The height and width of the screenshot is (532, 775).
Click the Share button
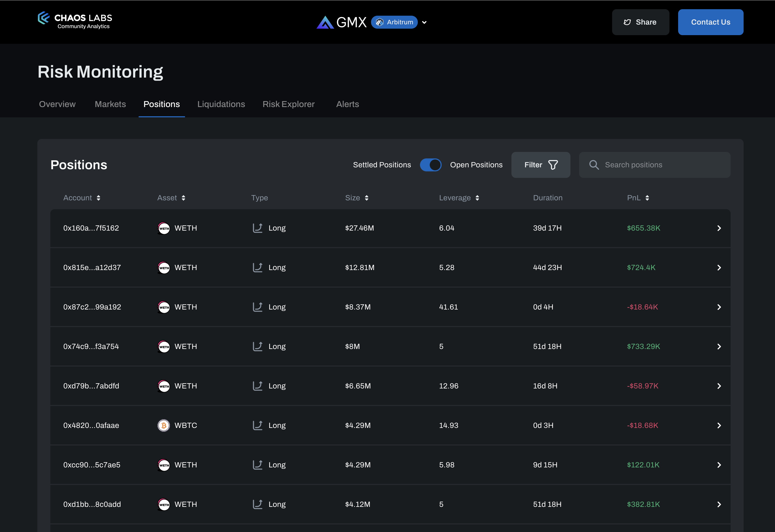[640, 22]
